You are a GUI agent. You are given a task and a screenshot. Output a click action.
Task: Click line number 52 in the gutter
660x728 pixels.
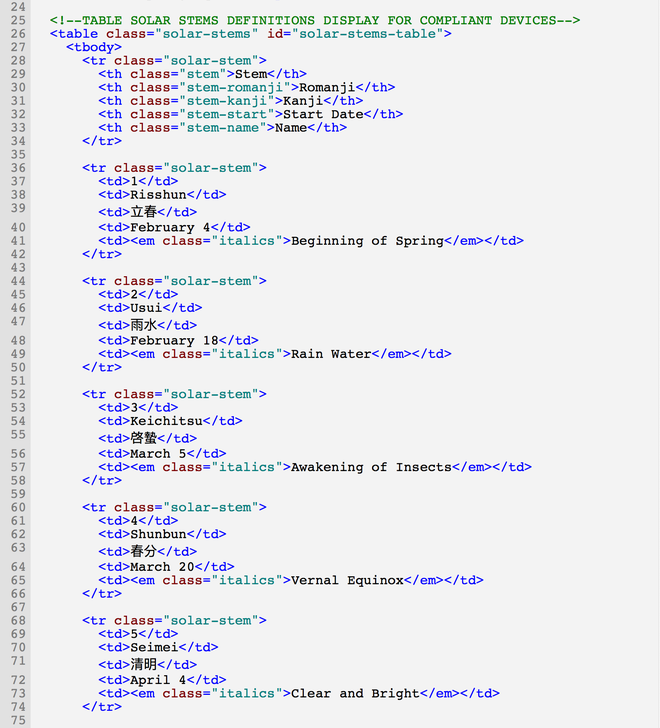(18, 395)
